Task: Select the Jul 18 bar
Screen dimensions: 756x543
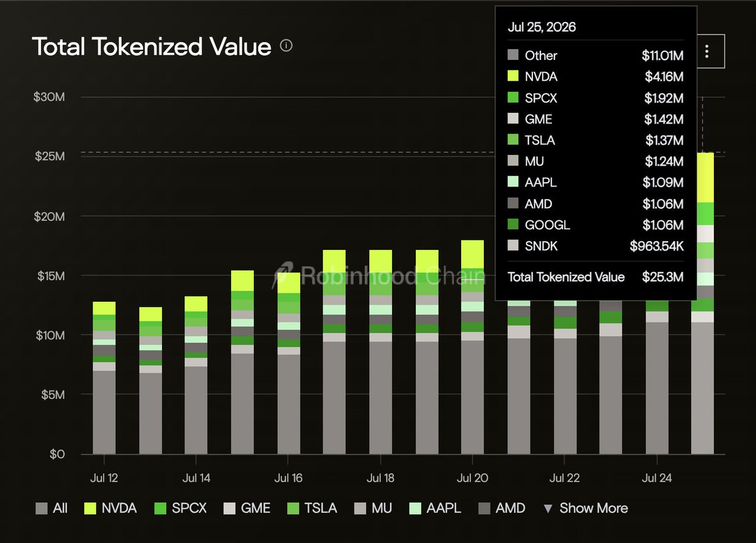Action: pos(381,352)
